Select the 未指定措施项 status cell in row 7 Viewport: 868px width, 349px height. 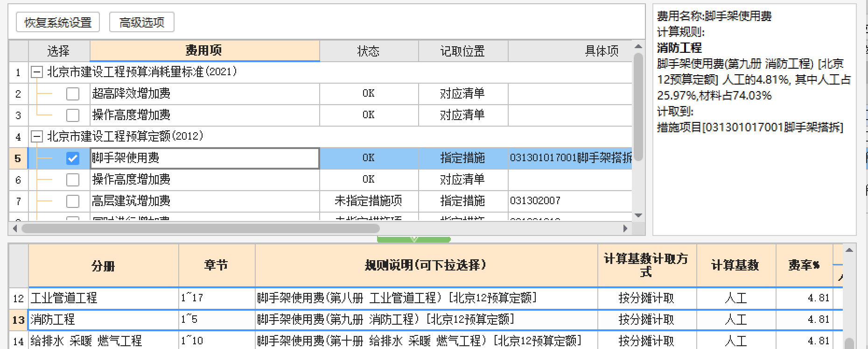(x=369, y=201)
